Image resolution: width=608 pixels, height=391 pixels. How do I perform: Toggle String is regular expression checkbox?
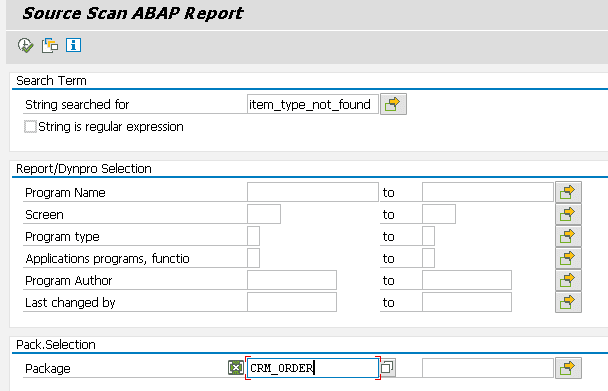point(30,126)
